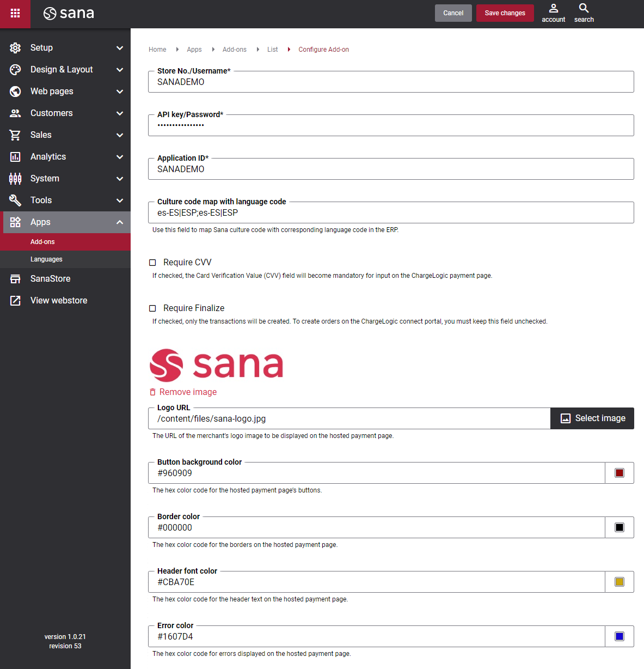This screenshot has width=644, height=669.
Task: Go to Add-ons breadcrumb
Action: click(x=235, y=50)
